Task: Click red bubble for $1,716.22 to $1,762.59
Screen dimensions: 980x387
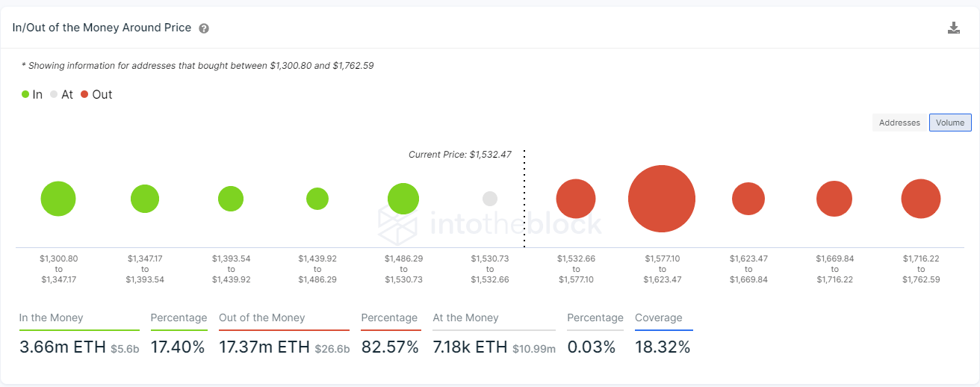Action: click(x=921, y=199)
